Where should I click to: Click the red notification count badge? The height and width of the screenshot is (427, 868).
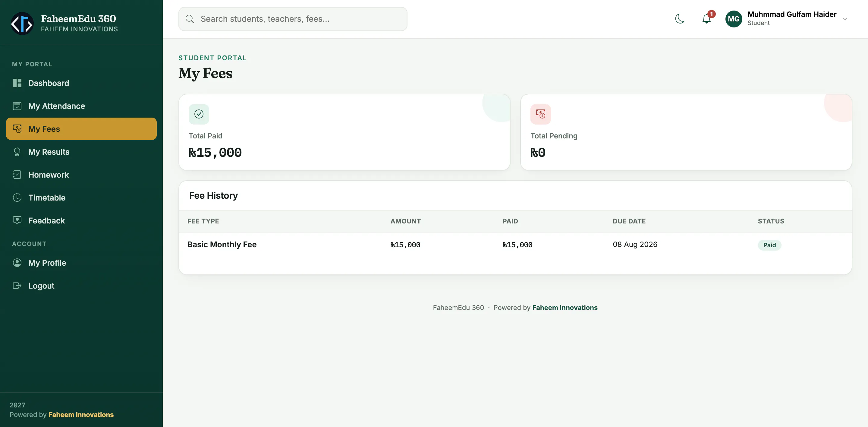click(711, 14)
